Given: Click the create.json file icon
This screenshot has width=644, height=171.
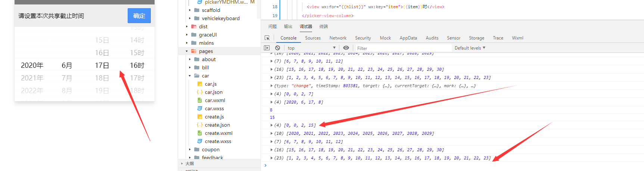Looking at the screenshot, I should click(x=200, y=125).
